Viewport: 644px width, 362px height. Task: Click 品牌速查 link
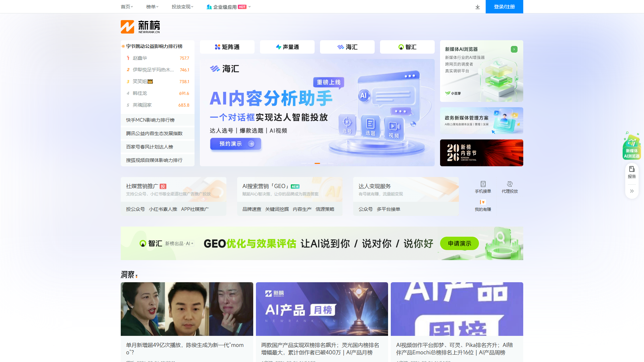point(252,209)
